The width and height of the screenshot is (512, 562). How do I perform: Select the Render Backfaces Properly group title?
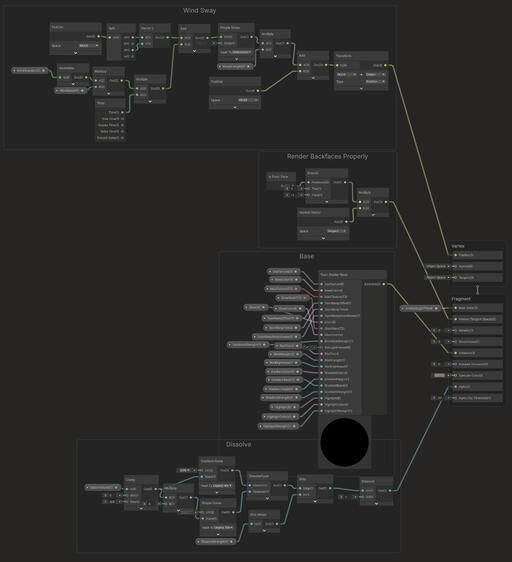(x=327, y=157)
